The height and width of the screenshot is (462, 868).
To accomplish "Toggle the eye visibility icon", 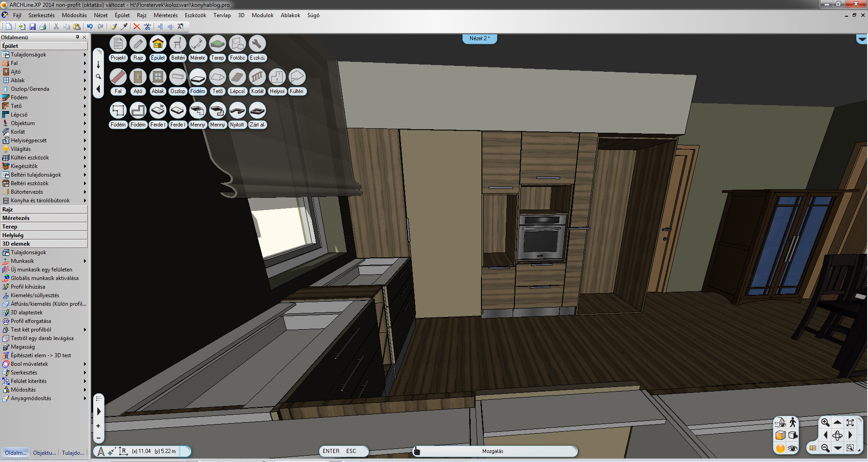I will (x=793, y=448).
